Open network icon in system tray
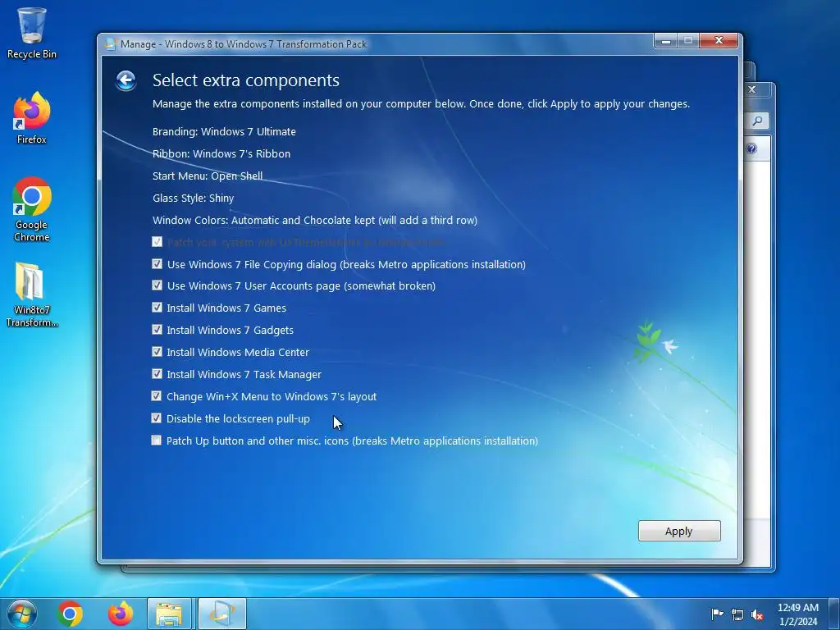840x630 pixels. [737, 614]
